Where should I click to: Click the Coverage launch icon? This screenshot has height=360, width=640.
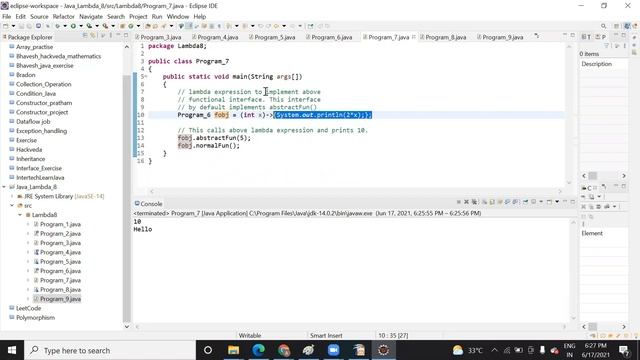coord(89,26)
